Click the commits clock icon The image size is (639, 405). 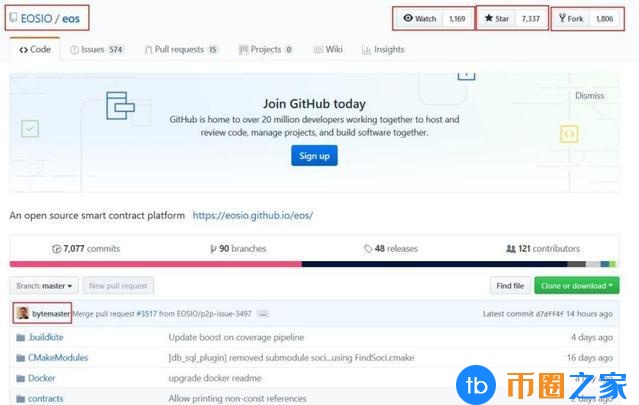click(x=56, y=249)
